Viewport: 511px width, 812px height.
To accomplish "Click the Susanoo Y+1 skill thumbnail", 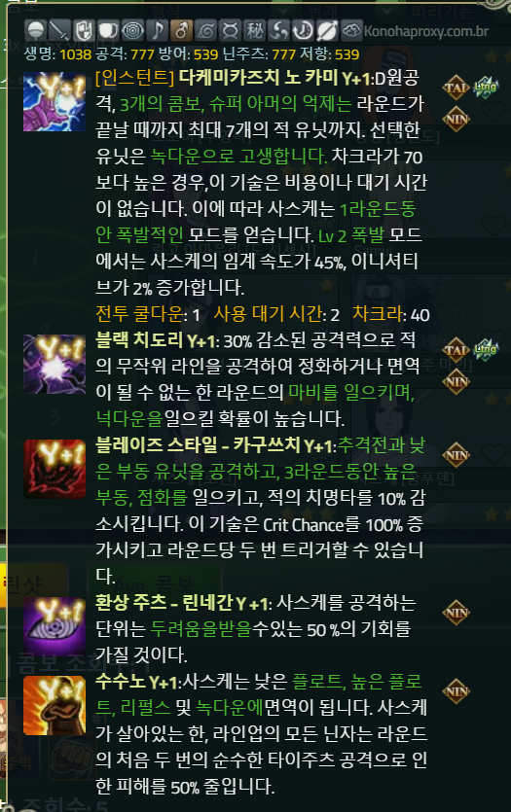I will (55, 705).
